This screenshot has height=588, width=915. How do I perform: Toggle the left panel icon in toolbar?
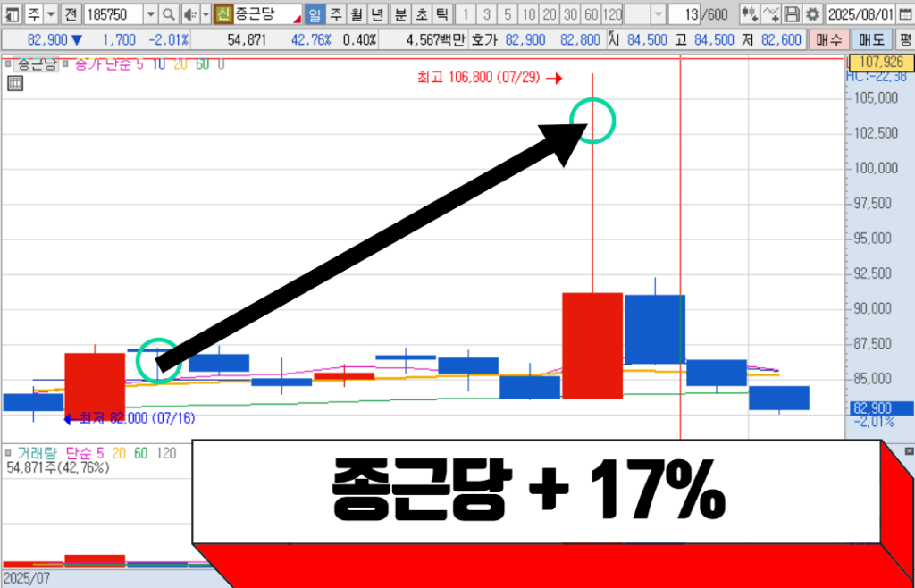(13, 14)
